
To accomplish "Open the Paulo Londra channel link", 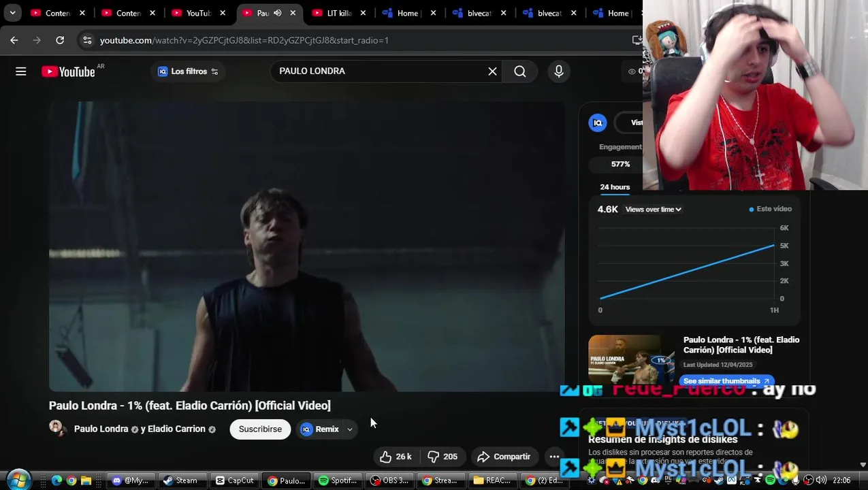I will pos(101,429).
